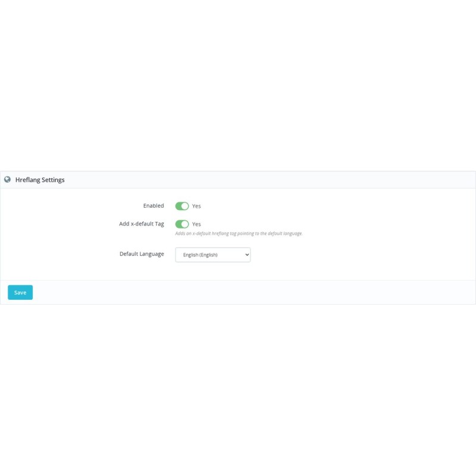Click the x-default hreflang help text
The height and width of the screenshot is (476, 476).
pos(239,233)
